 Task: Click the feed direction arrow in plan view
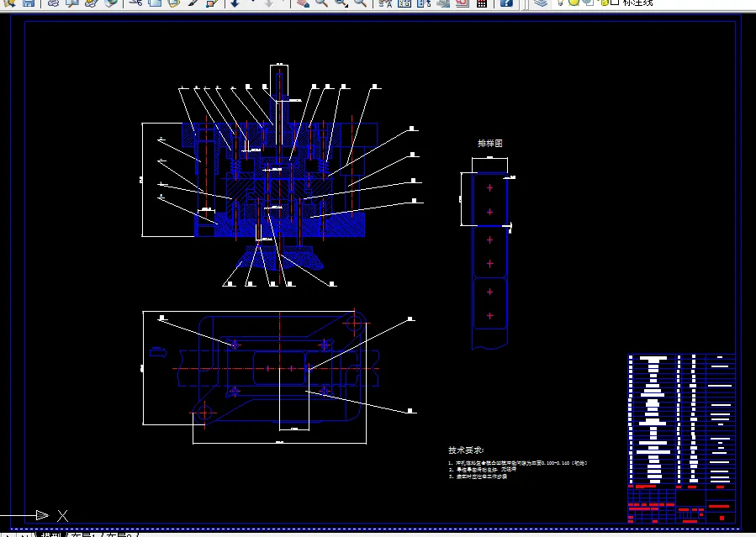click(158, 353)
